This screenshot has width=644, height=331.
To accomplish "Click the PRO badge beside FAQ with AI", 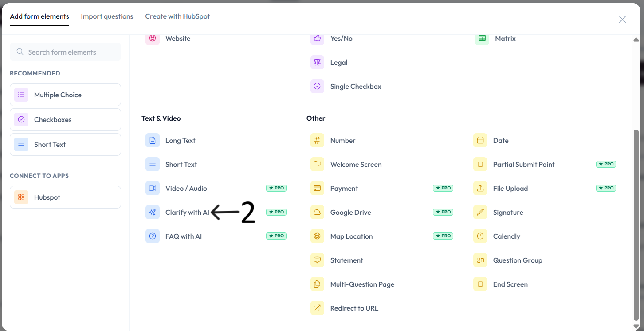I will (276, 236).
